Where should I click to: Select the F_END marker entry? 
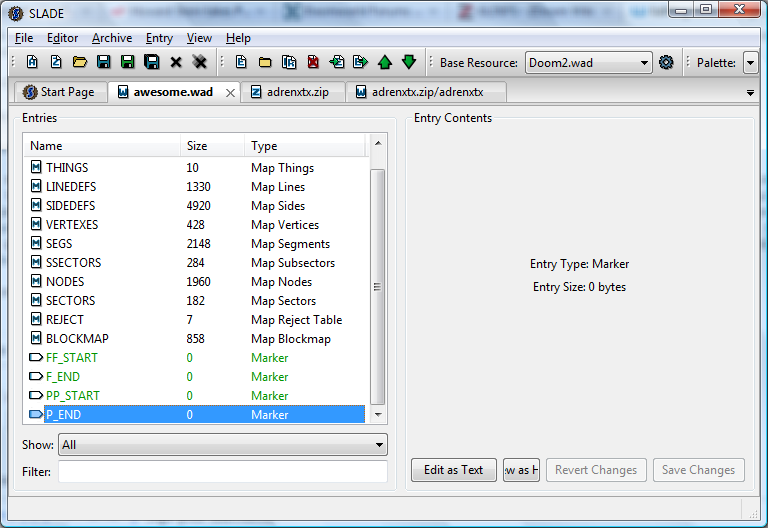click(195, 377)
